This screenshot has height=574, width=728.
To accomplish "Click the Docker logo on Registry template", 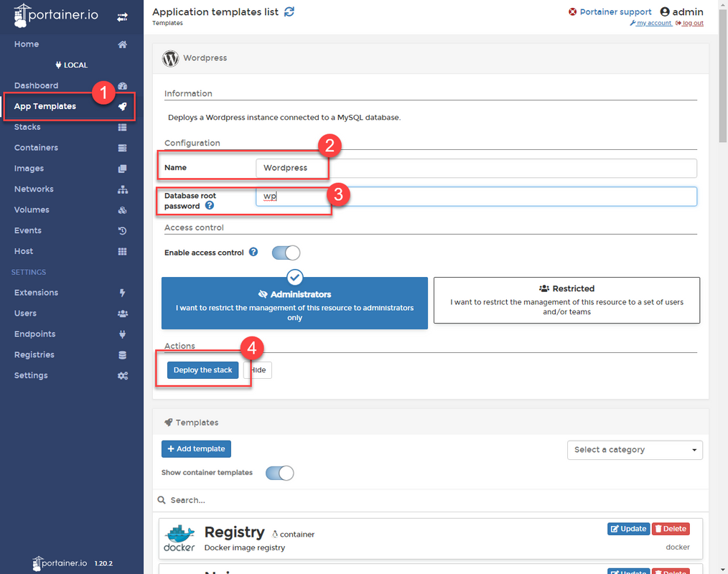I will click(179, 538).
